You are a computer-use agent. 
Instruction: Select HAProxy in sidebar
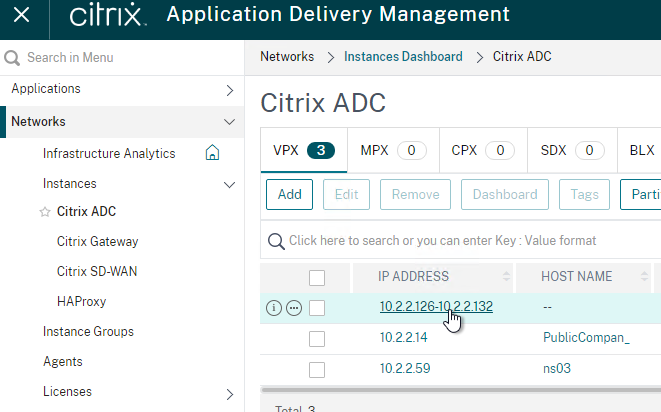click(81, 302)
